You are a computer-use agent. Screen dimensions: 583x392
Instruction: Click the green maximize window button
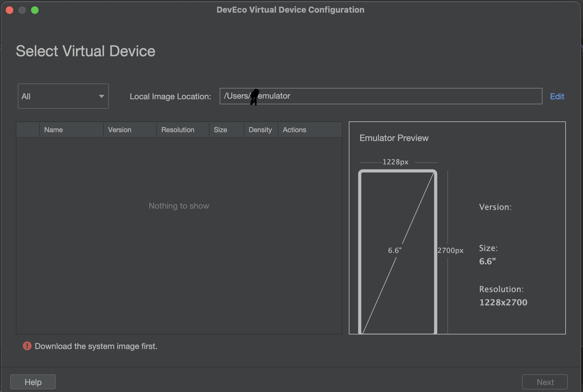coord(35,10)
